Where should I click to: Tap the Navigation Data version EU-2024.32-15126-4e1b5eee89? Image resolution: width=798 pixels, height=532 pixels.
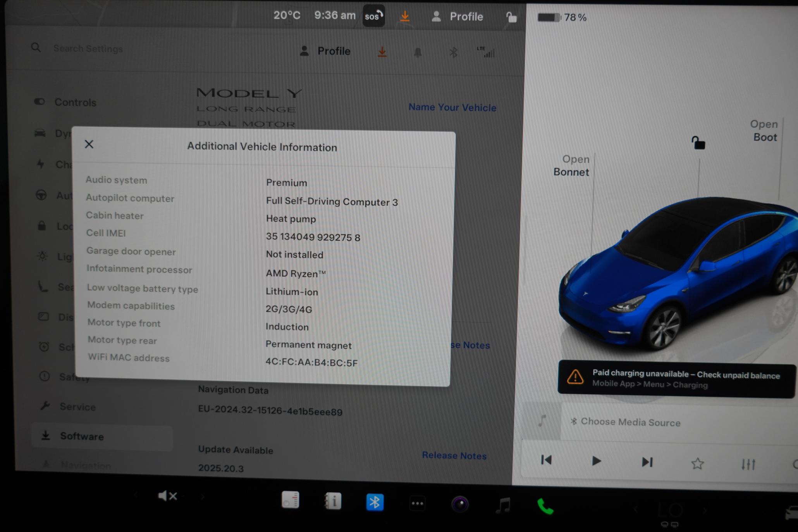tap(270, 411)
